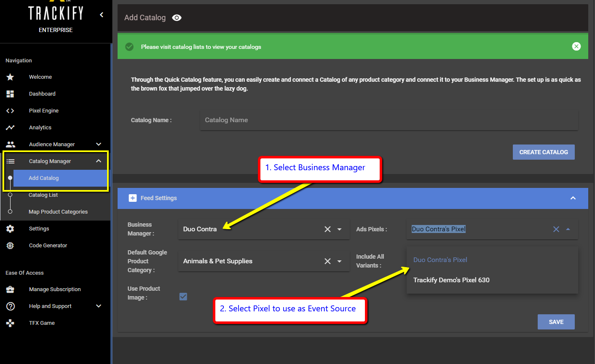The width and height of the screenshot is (595, 364).
Task: Click the Settings gear icon
Action: click(x=10, y=229)
